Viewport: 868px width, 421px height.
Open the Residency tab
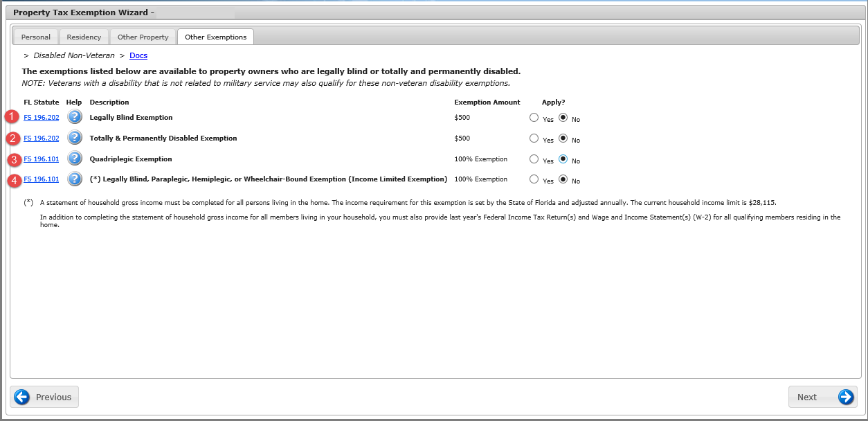tap(84, 37)
